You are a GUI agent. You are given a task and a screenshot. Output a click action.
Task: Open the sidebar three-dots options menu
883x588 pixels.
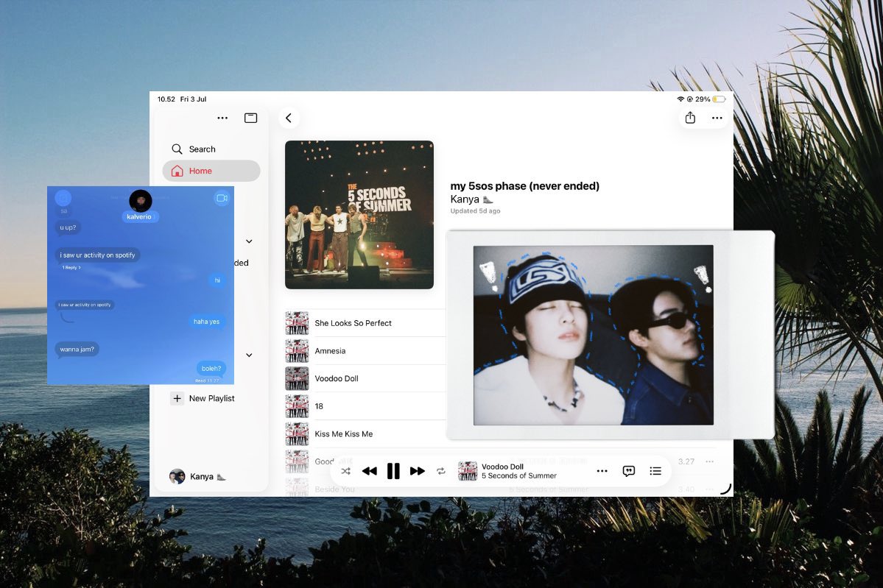[x=222, y=118]
